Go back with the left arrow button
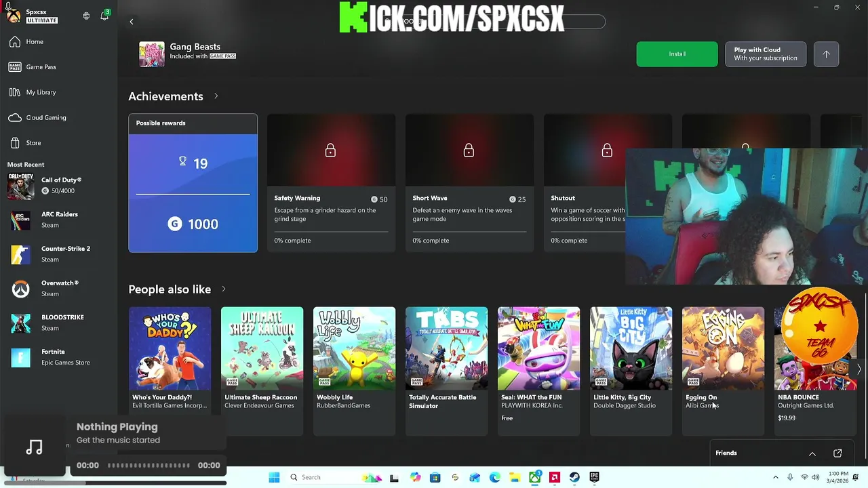This screenshot has width=868, height=488. 132,22
